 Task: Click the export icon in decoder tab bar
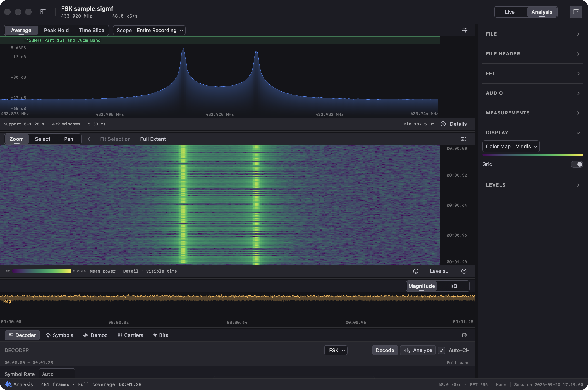tap(464, 335)
